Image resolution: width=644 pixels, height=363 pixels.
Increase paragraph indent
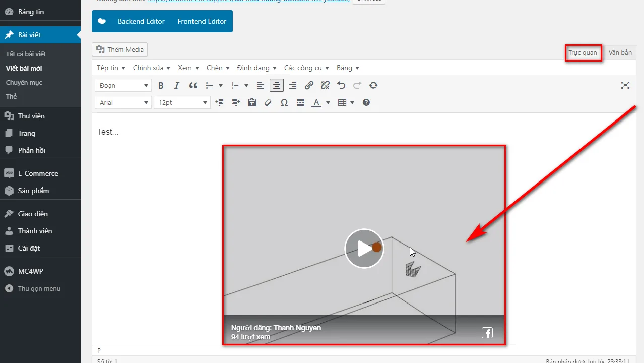(x=236, y=103)
